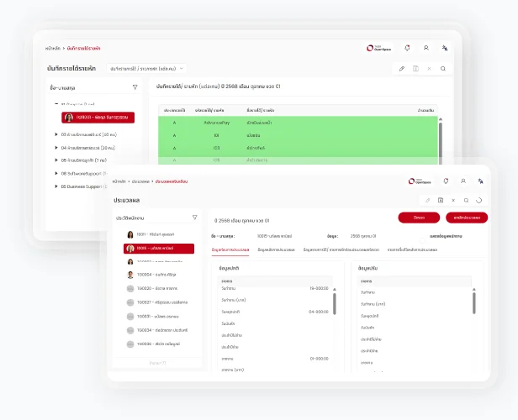Select second tab ข้อมูลหลังการประมวลผล

(x=276, y=249)
